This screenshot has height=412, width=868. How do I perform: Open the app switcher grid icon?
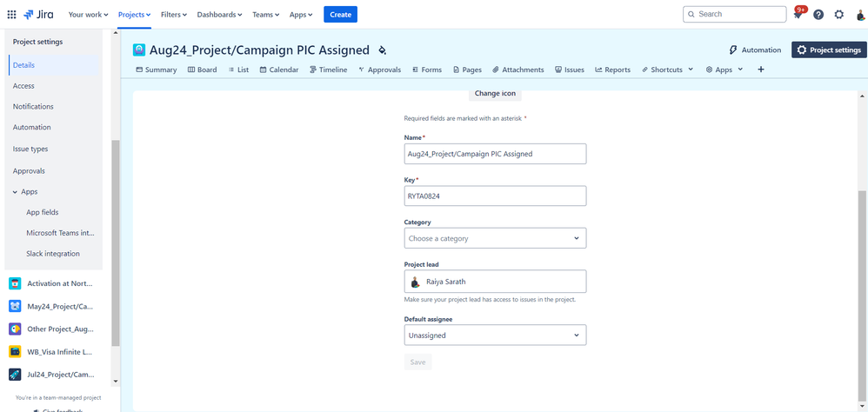tap(11, 15)
